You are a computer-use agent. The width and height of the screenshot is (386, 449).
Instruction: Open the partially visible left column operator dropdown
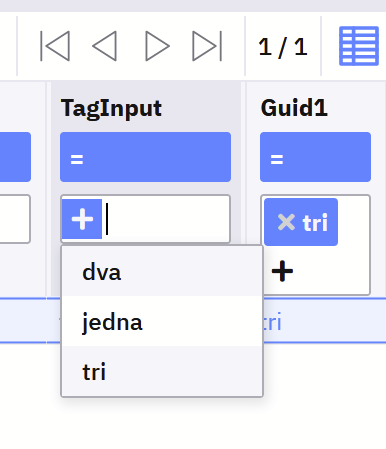[x=15, y=157]
